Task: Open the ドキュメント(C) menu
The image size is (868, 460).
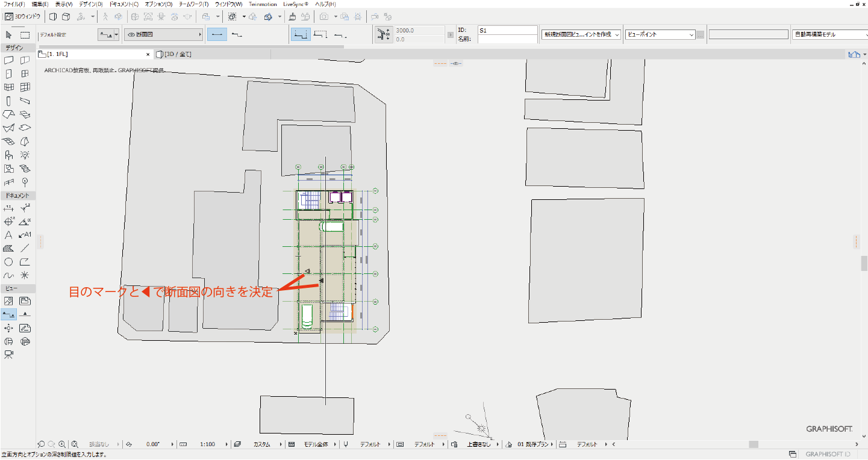Action: tap(124, 4)
